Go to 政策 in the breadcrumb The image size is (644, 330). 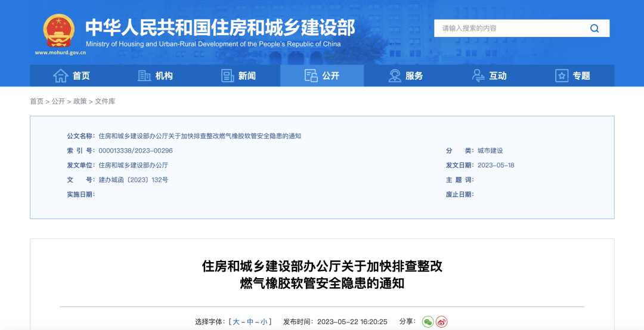click(80, 101)
